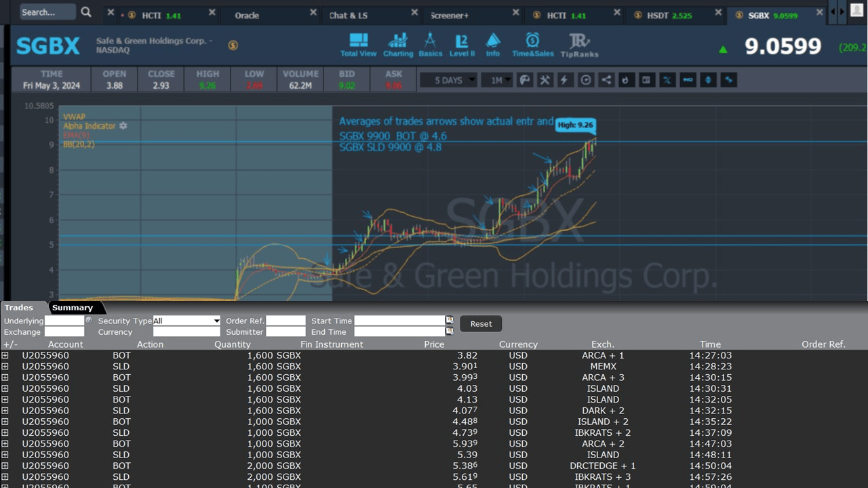
Task: Click the Exchange filter field
Action: [64, 332]
